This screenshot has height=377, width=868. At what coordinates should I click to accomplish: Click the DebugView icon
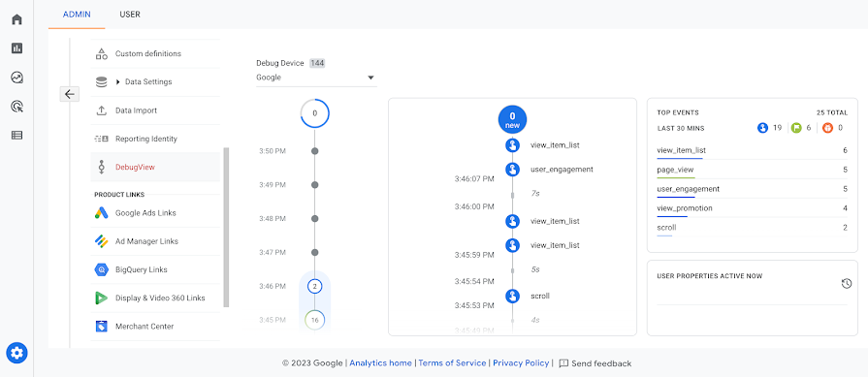tap(101, 167)
